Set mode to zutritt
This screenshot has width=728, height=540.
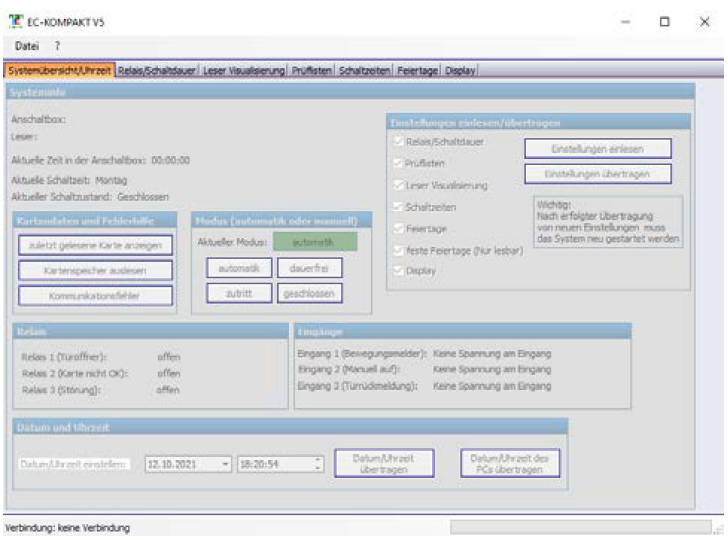[239, 293]
